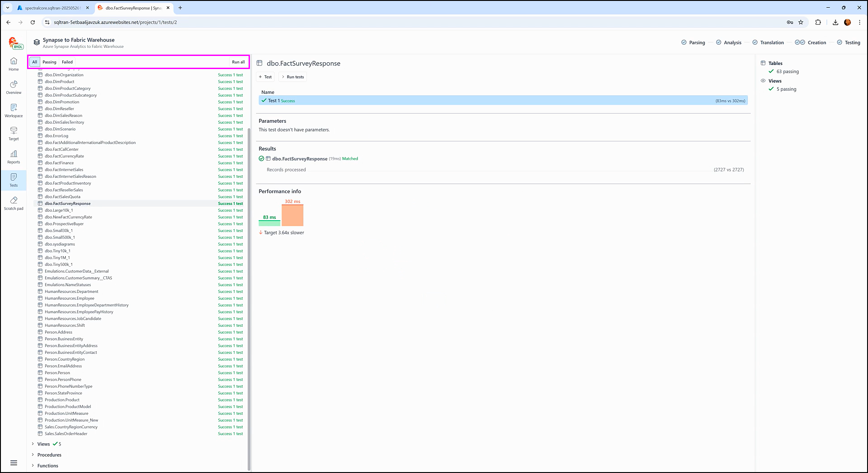Click the orange 302 ms performance bar
Image resolution: width=868 pixels, height=473 pixels.
[x=292, y=215]
